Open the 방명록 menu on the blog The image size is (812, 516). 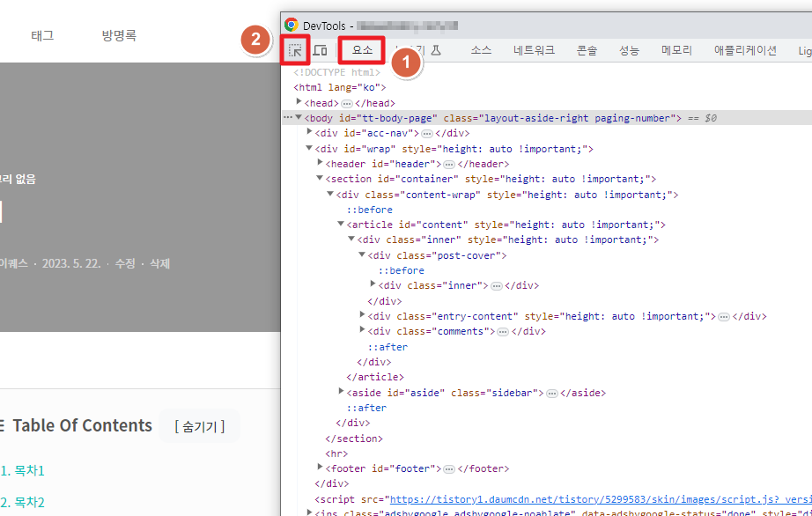click(119, 36)
